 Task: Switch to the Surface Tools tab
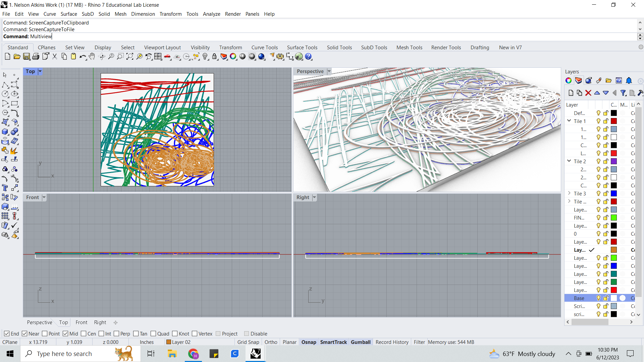pos(302,47)
